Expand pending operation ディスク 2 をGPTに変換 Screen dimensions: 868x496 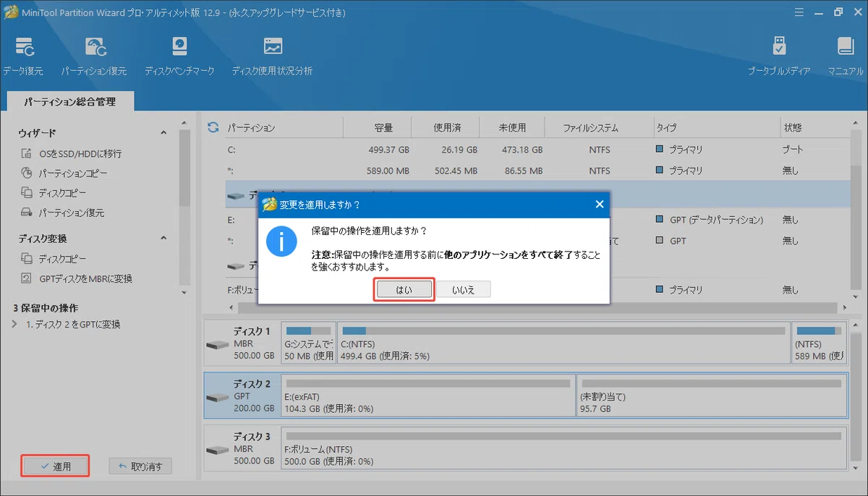point(15,325)
